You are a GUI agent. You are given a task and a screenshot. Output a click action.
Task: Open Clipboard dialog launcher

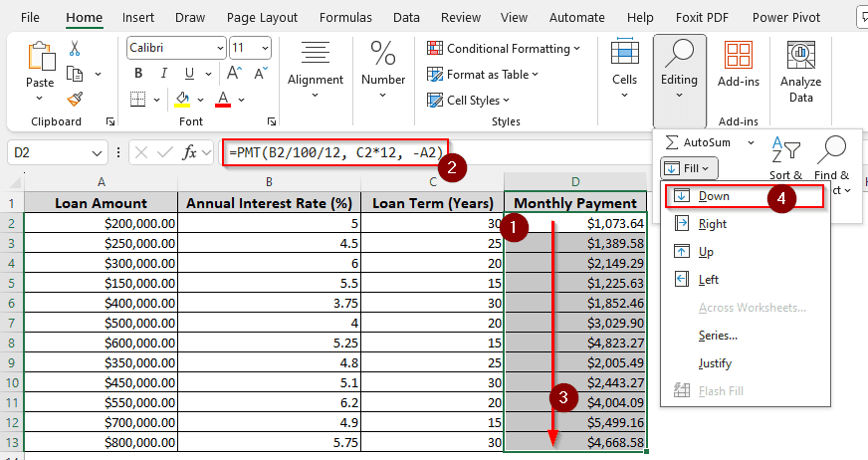[110, 121]
